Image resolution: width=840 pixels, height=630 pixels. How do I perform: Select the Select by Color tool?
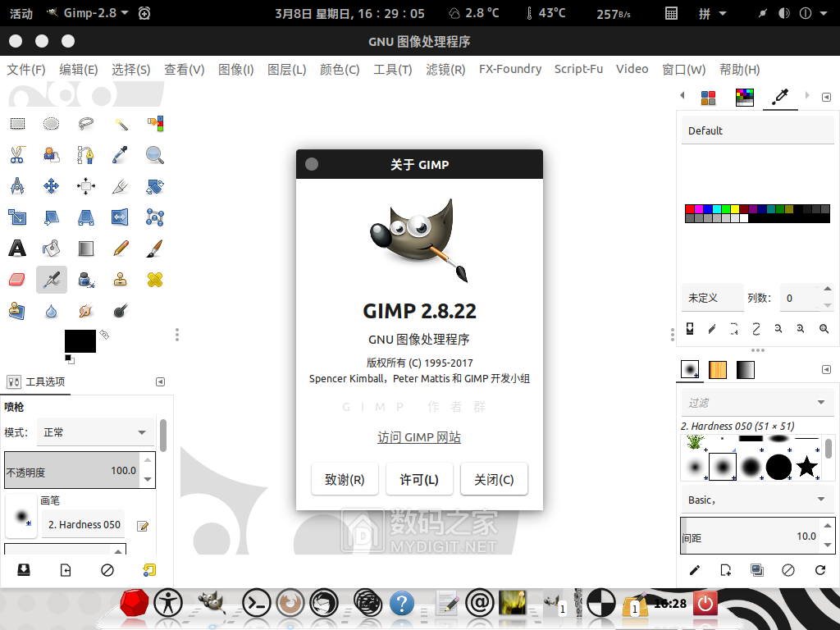click(155, 124)
